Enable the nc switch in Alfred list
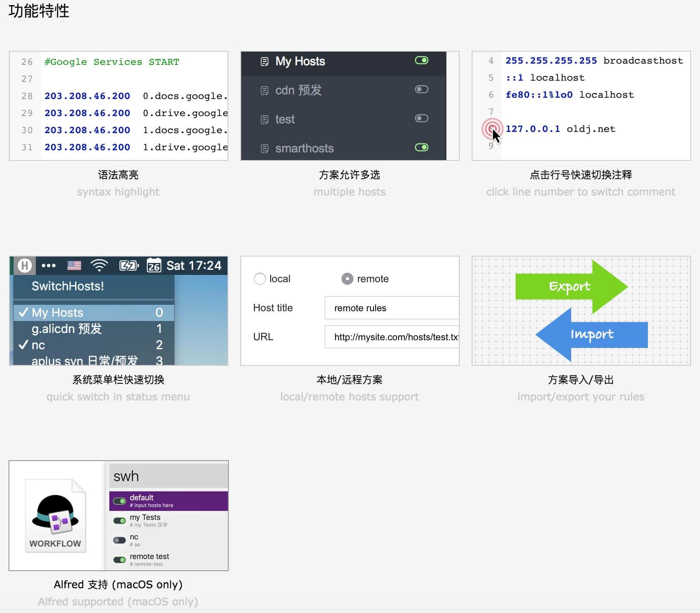Screen dimensions: 700x613 pyautogui.click(x=120, y=540)
